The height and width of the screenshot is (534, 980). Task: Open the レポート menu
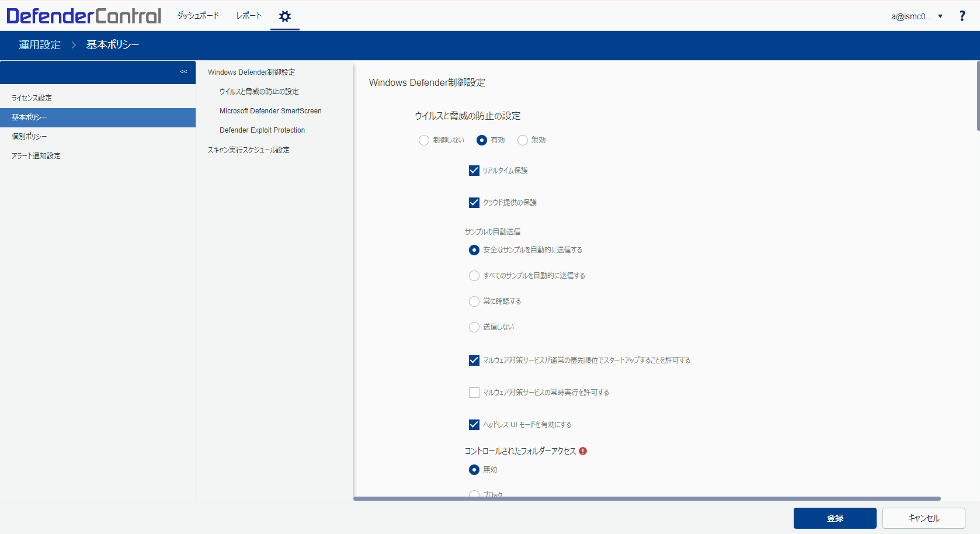click(x=249, y=16)
